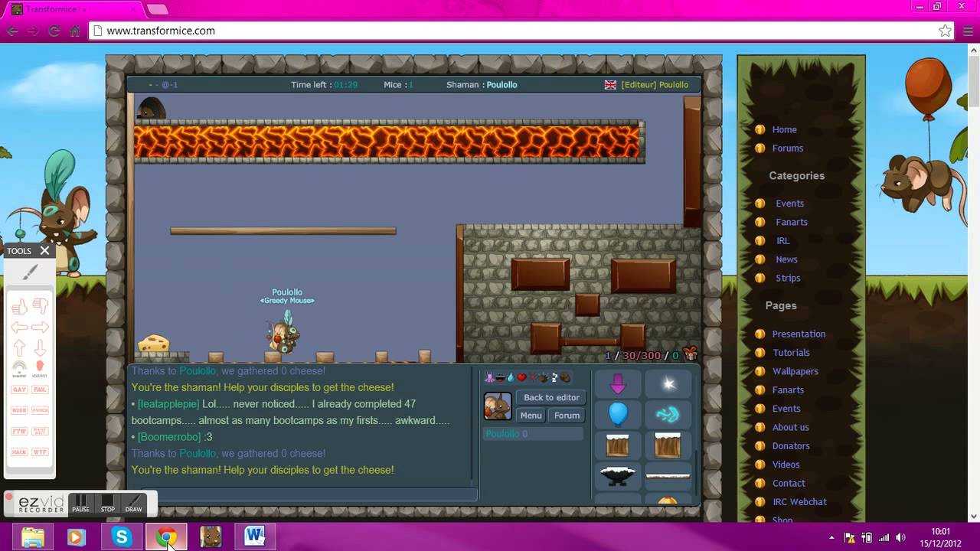Select the WTF stamp
Viewport: 980px width, 551px height.
[x=40, y=452]
